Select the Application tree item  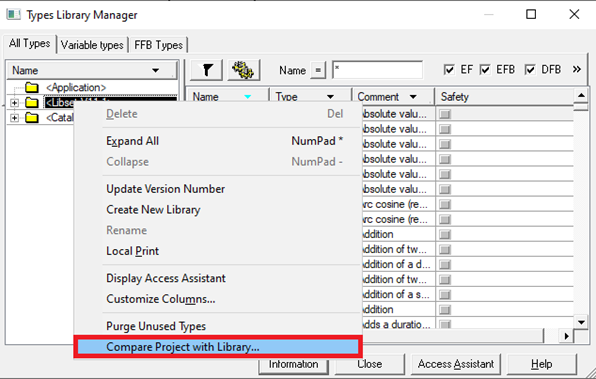click(x=76, y=87)
